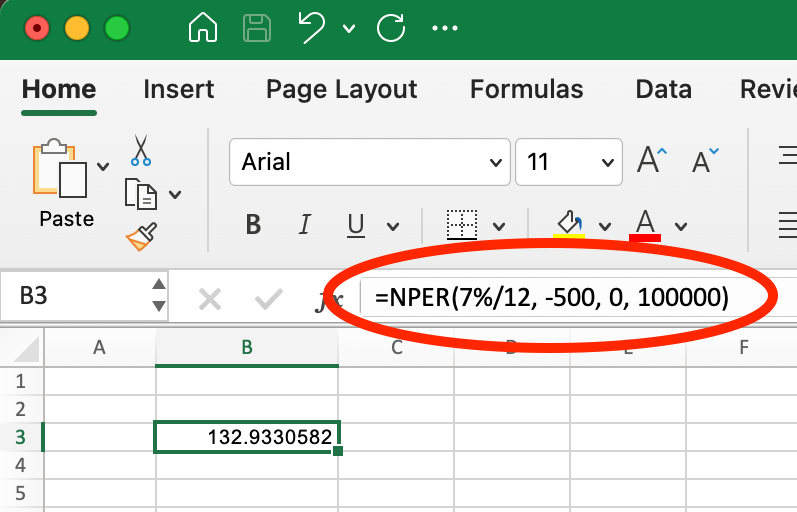Viewport: 797px width, 512px height.
Task: Click the Copy icon
Action: coord(141,194)
